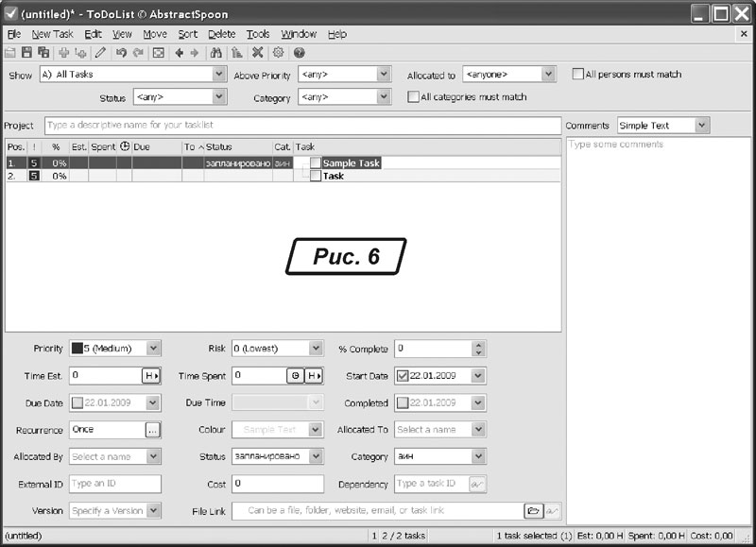This screenshot has width=756, height=547.
Task: Browse for a File Link folder icon
Action: click(x=534, y=511)
